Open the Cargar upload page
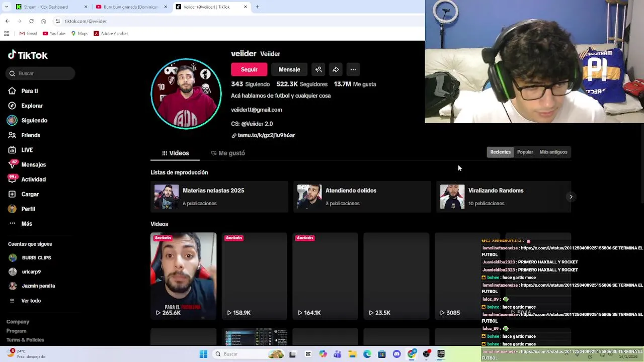This screenshot has width=644, height=362. coord(23,194)
